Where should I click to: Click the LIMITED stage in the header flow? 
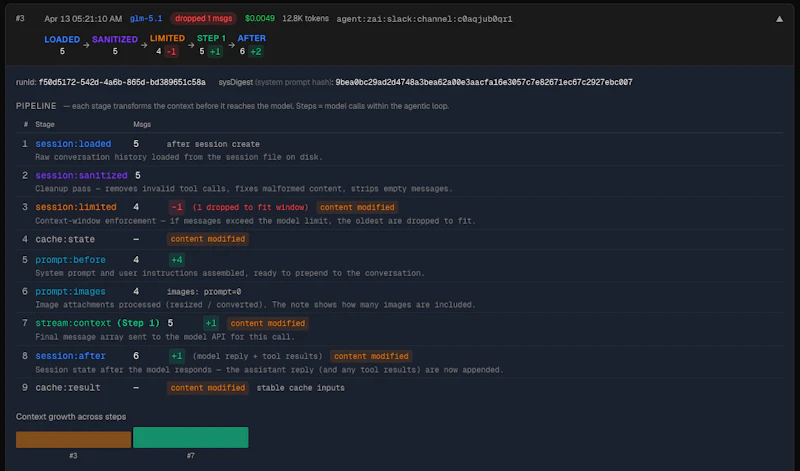[x=167, y=38]
